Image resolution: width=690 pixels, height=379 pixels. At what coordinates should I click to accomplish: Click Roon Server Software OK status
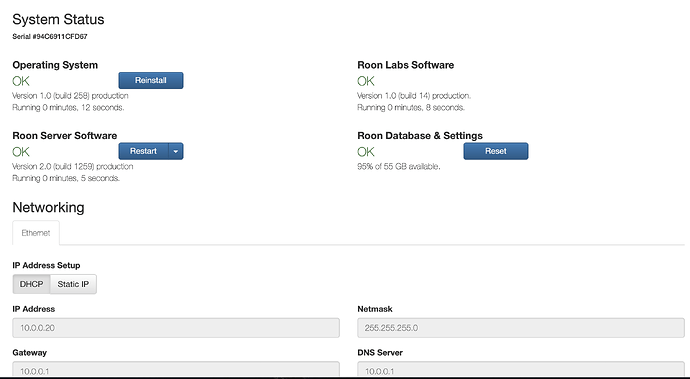point(21,152)
